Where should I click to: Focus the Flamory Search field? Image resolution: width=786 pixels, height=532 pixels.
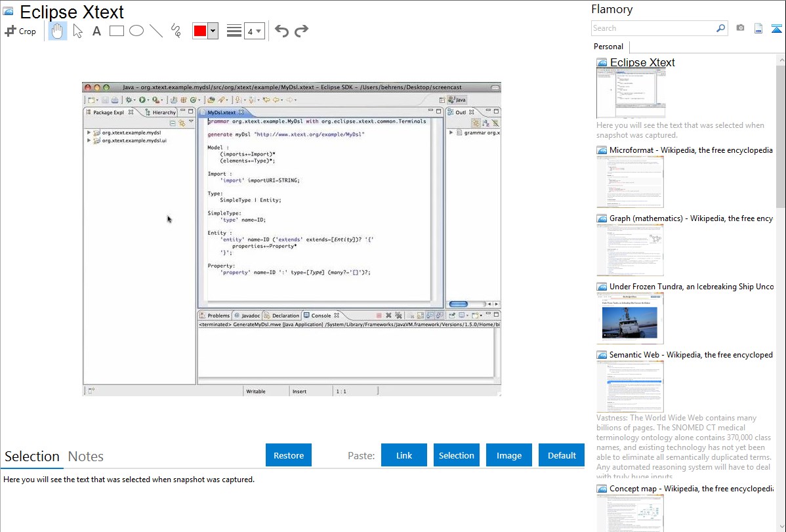tap(653, 28)
